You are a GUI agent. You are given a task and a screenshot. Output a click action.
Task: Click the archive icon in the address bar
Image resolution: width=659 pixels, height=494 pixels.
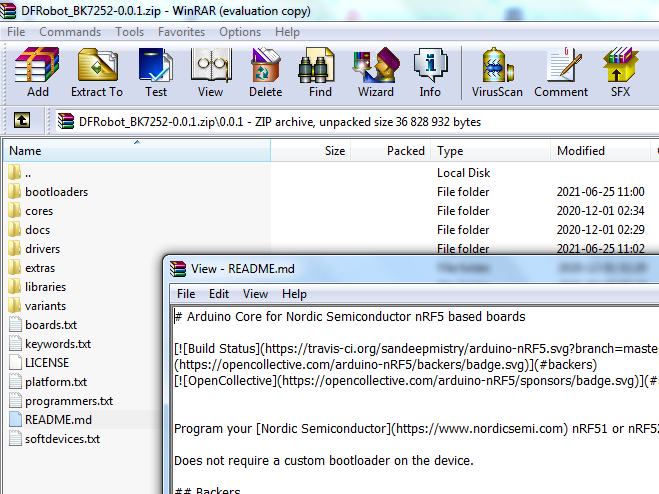pos(66,122)
